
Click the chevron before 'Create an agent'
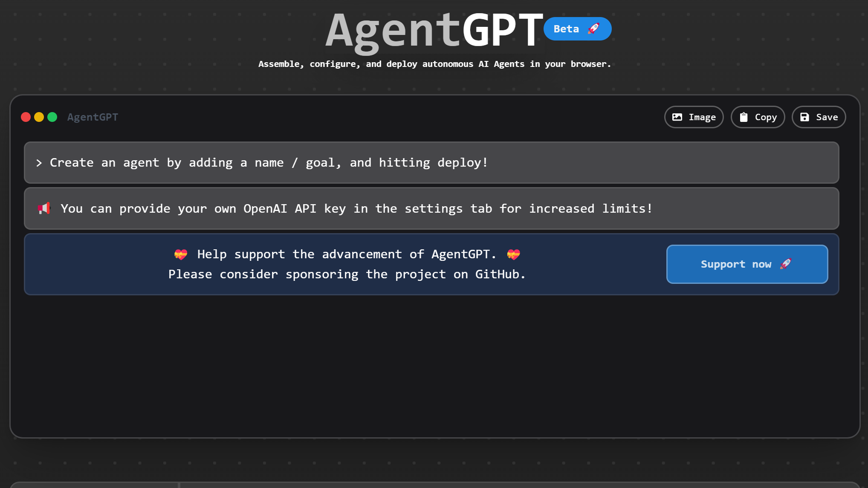(39, 163)
